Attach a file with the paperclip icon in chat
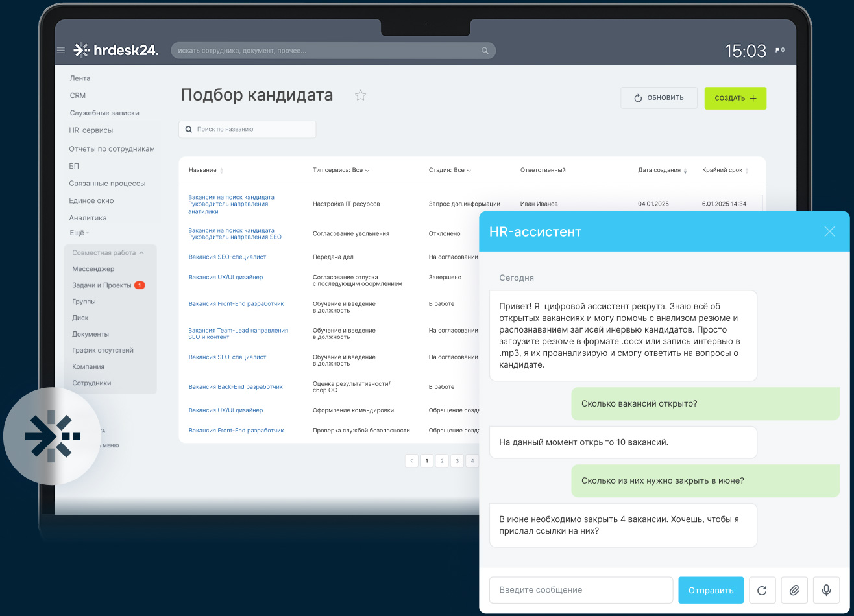This screenshot has height=616, width=854. tap(794, 590)
